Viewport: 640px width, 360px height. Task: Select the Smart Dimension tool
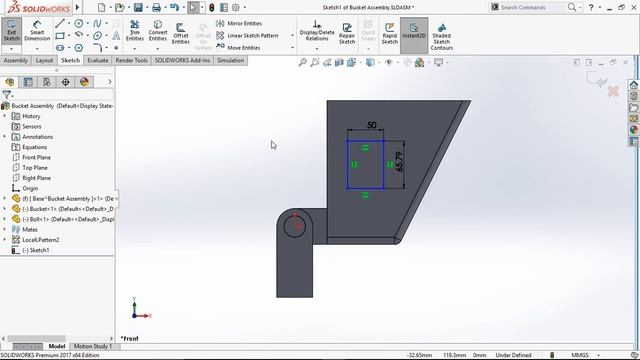(37, 31)
